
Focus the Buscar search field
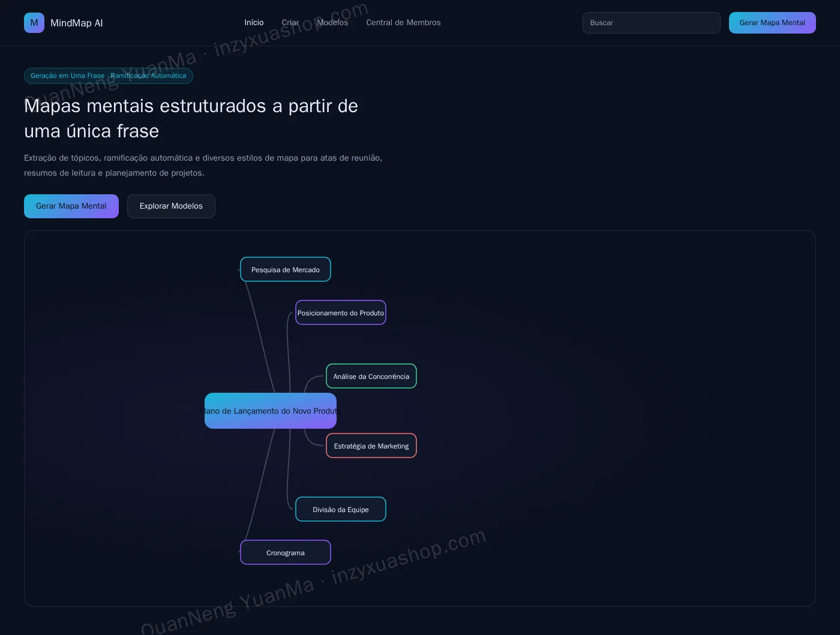[651, 23]
